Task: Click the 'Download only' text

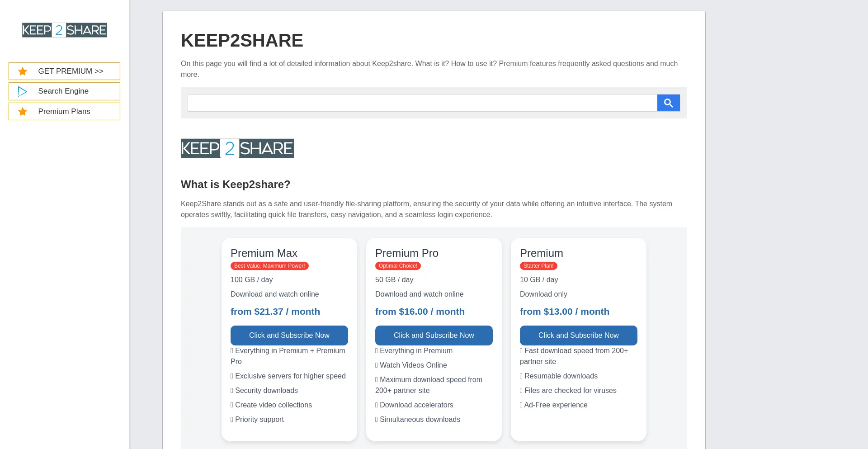Action: pos(543,294)
